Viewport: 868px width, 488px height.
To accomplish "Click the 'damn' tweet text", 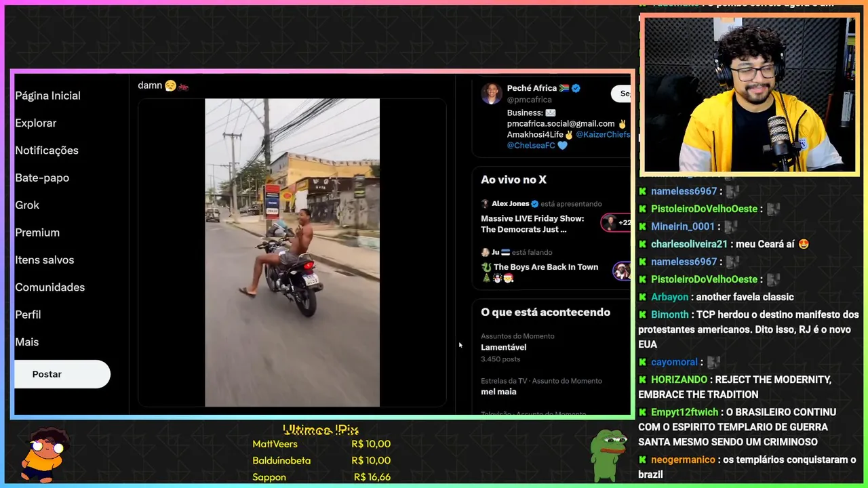I will [150, 85].
